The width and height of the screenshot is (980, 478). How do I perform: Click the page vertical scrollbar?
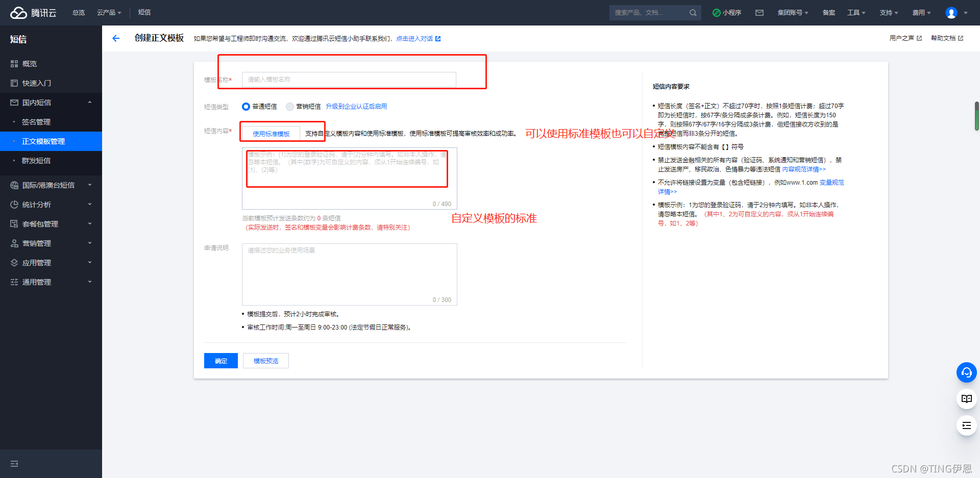977,116
